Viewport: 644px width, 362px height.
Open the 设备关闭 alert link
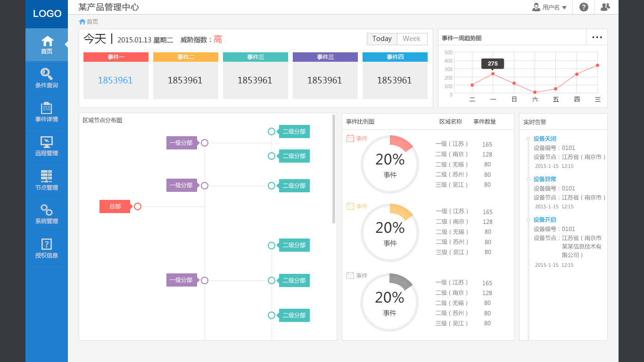pos(545,139)
